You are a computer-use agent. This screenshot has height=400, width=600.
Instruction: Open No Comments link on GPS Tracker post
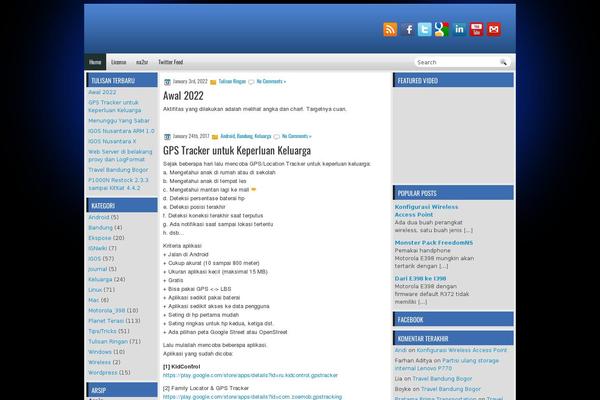tap(297, 136)
